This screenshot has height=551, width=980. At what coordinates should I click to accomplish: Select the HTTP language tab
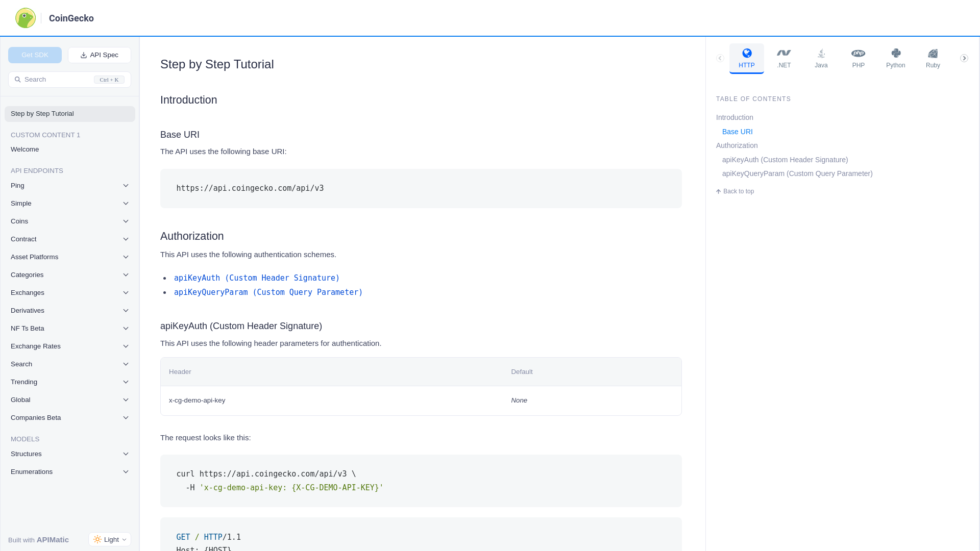point(746,58)
